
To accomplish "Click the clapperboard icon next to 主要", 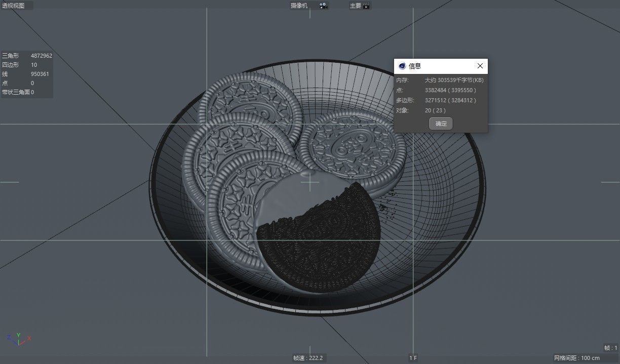I will click(367, 6).
